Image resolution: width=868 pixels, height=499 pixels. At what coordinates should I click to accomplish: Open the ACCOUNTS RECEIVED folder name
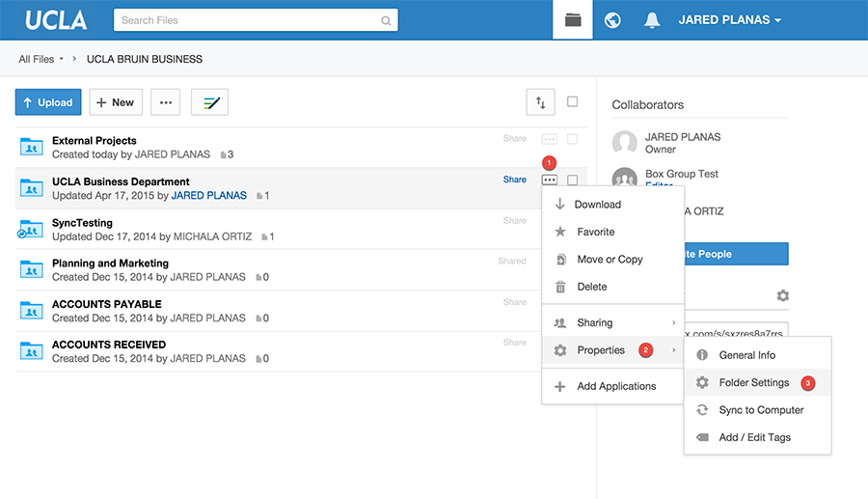coord(109,345)
